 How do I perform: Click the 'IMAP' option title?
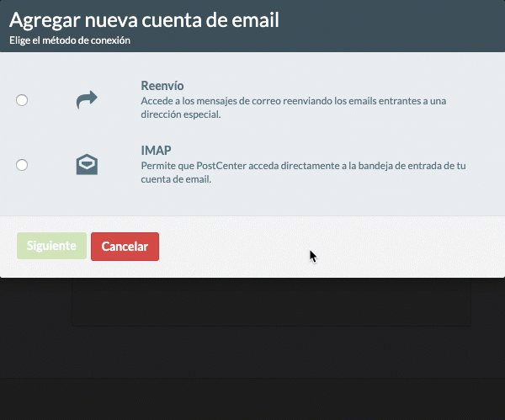point(157,151)
